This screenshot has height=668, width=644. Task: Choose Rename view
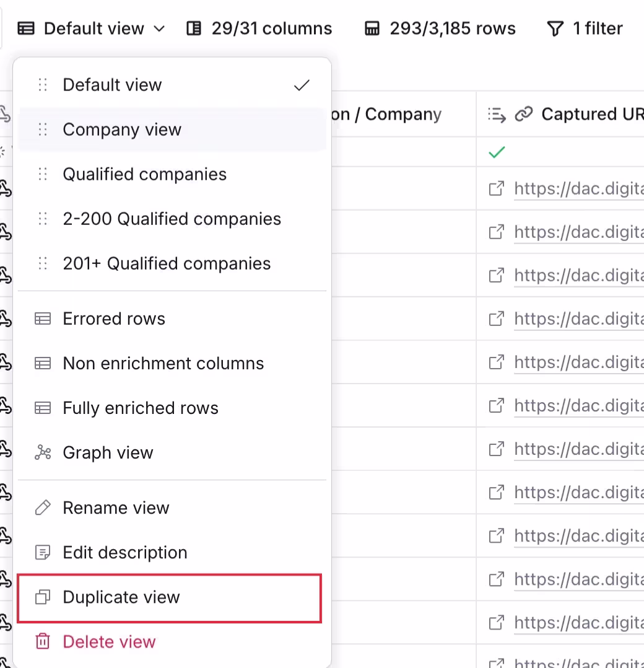(172, 508)
